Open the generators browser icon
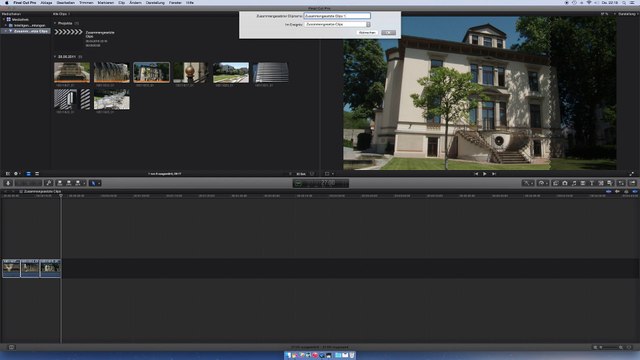The image size is (640, 360). 601,183
